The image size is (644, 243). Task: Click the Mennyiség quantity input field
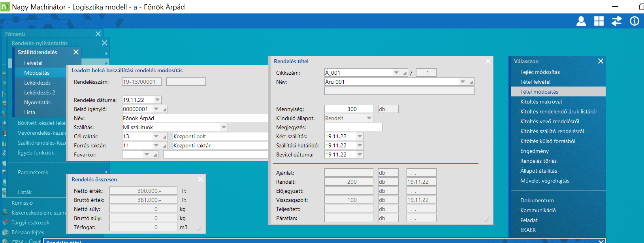(x=348, y=109)
